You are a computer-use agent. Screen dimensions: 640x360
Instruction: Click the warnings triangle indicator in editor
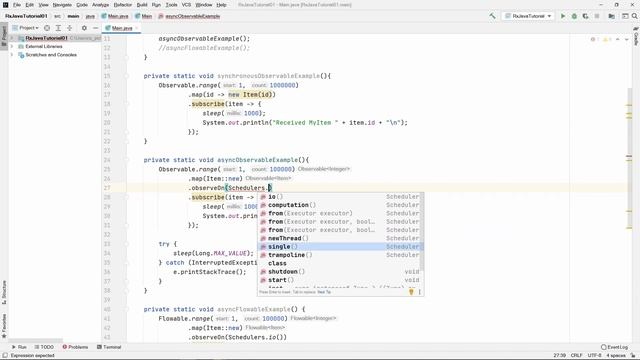point(606,39)
